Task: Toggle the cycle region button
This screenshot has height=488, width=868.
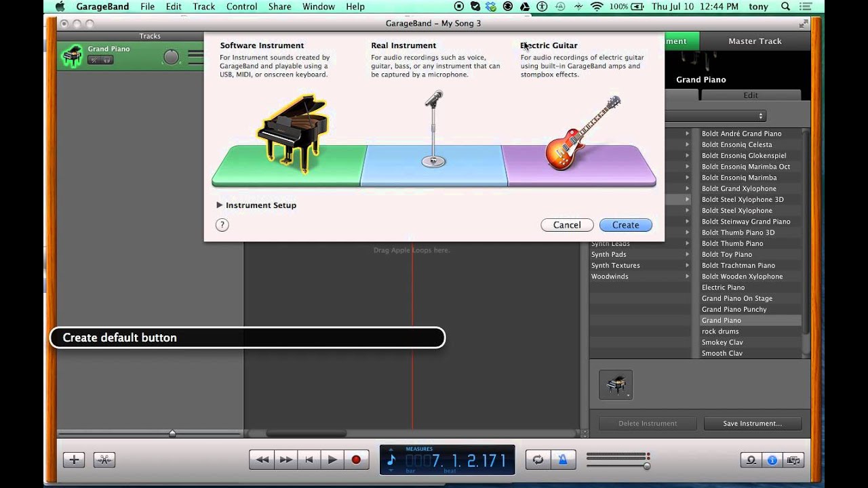Action: pyautogui.click(x=538, y=460)
